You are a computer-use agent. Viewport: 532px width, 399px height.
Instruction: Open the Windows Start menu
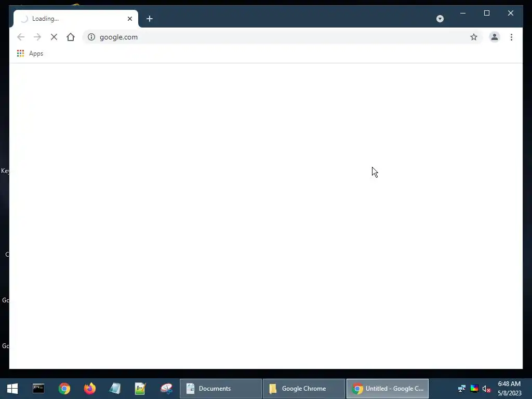[12, 389]
